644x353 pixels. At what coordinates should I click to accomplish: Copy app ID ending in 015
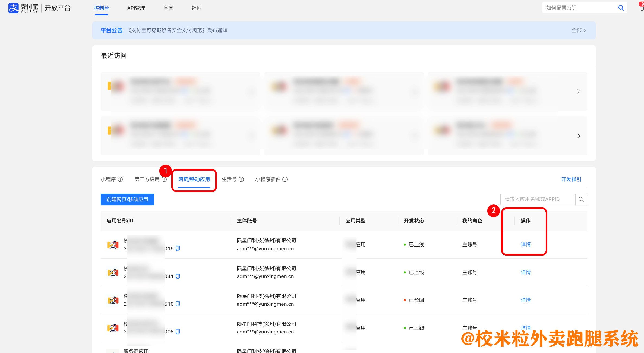[178, 248]
